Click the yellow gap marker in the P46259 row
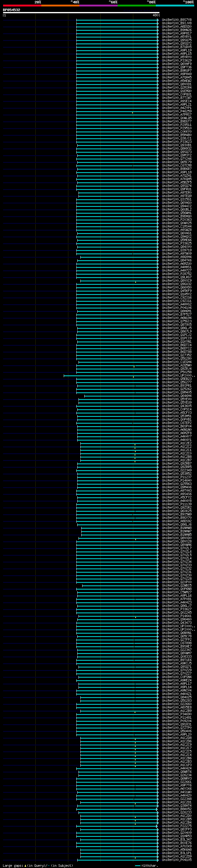Image resolution: width=197 pixels, height=868 pixels. click(133, 113)
